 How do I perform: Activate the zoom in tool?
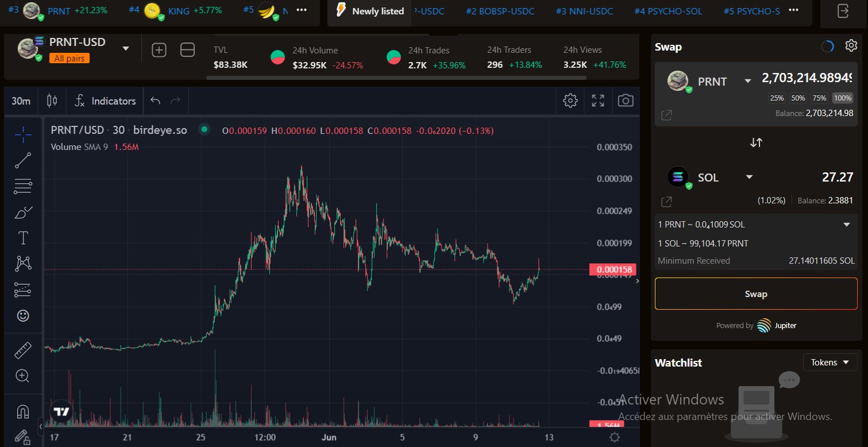click(x=23, y=376)
